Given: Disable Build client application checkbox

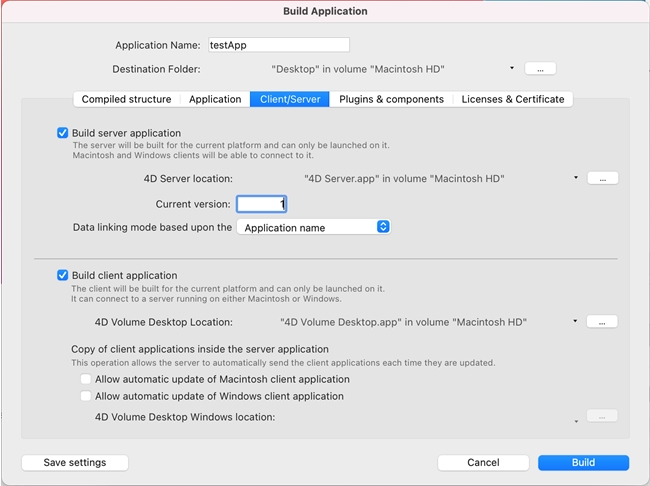Looking at the screenshot, I should pos(63,275).
